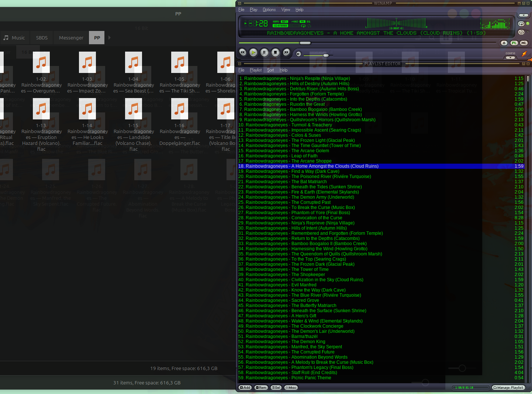Select track 52 The Demon King
Viewport: 532px width, 394px height.
(x=381, y=342)
